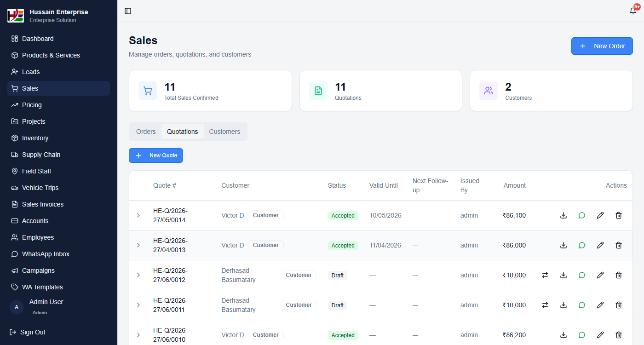This screenshot has width=644, height=345.
Task: Open Dashboard in the sidebar
Action: pyautogui.click(x=58, y=39)
